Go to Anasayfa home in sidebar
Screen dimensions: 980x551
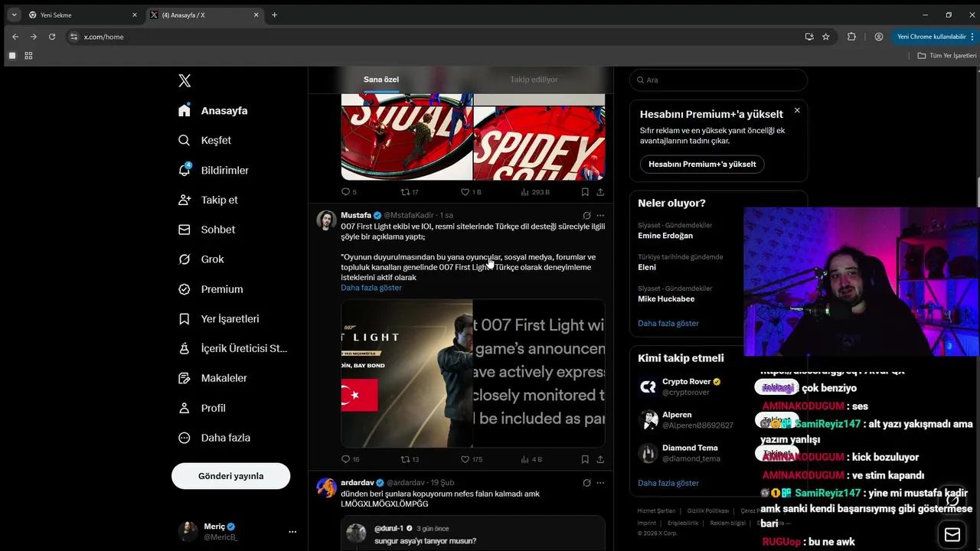[x=213, y=110]
